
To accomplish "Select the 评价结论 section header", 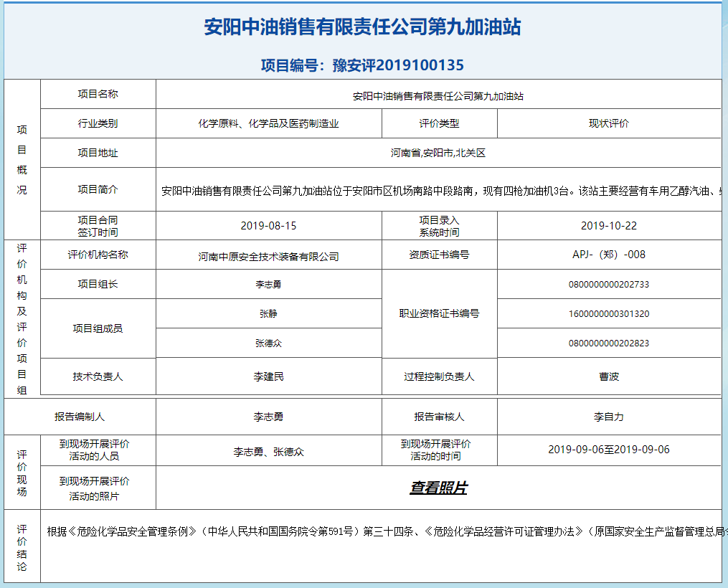I will (22, 548).
